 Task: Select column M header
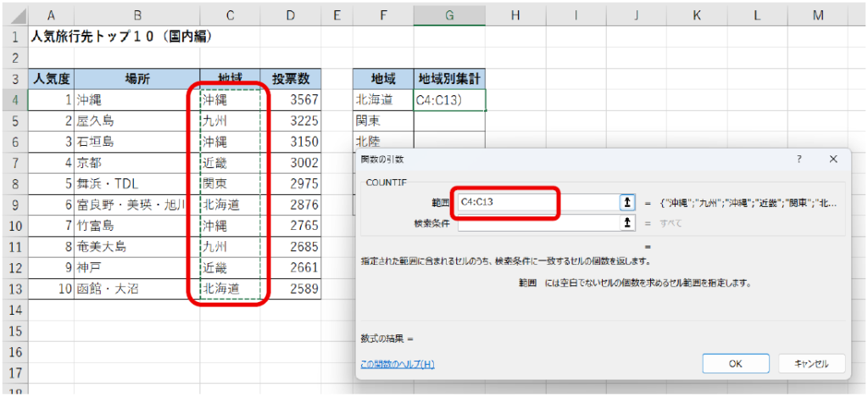(x=817, y=16)
